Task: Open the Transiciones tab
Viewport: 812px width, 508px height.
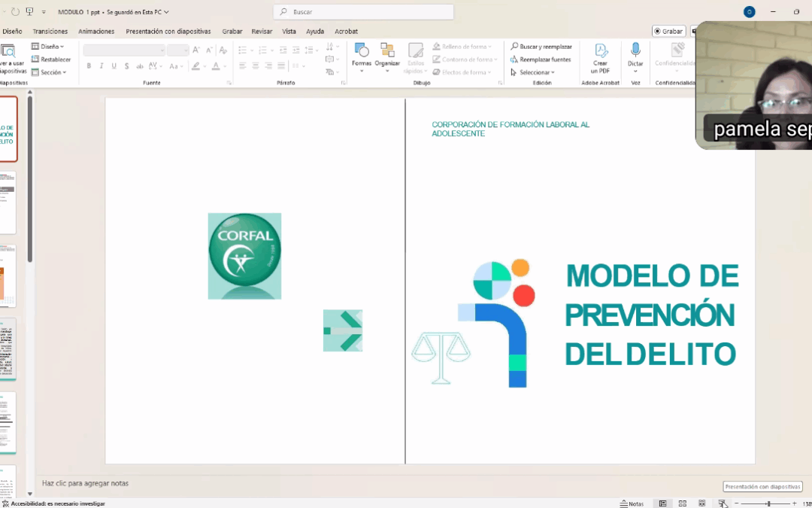Action: [50, 32]
